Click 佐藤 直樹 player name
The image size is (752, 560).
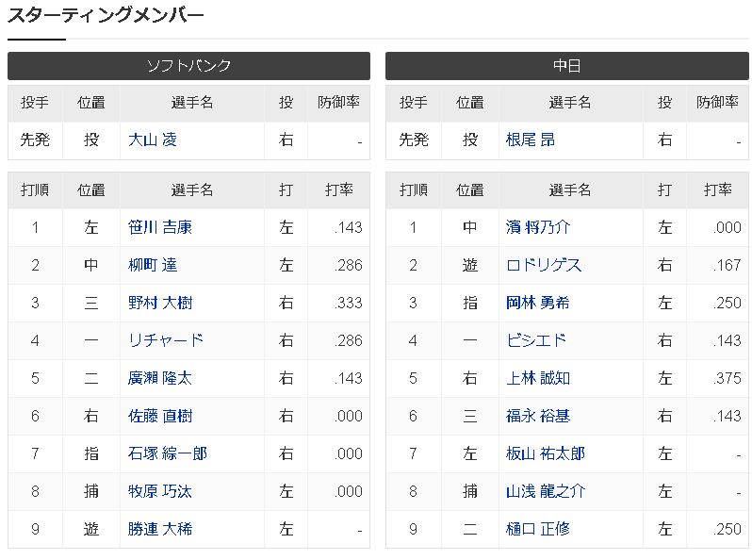[160, 416]
